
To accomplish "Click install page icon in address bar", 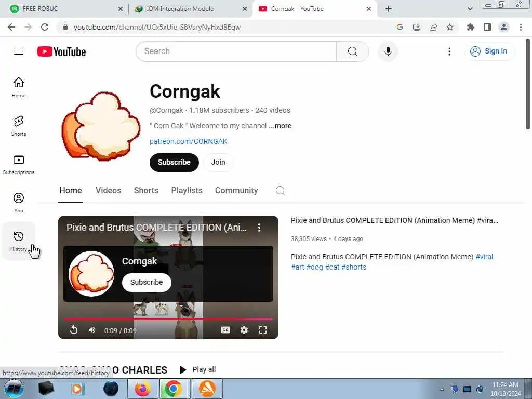I will point(416,27).
